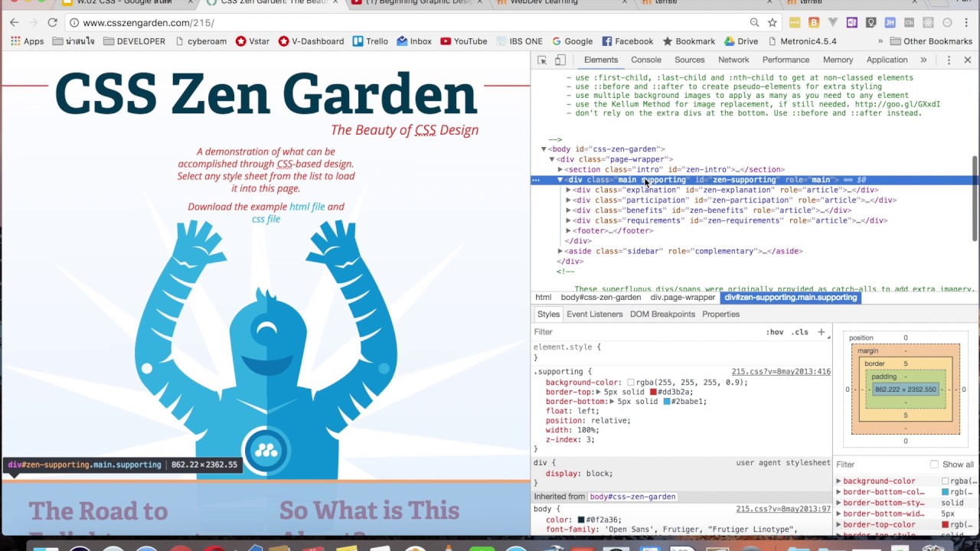Open the Network tab

[733, 60]
